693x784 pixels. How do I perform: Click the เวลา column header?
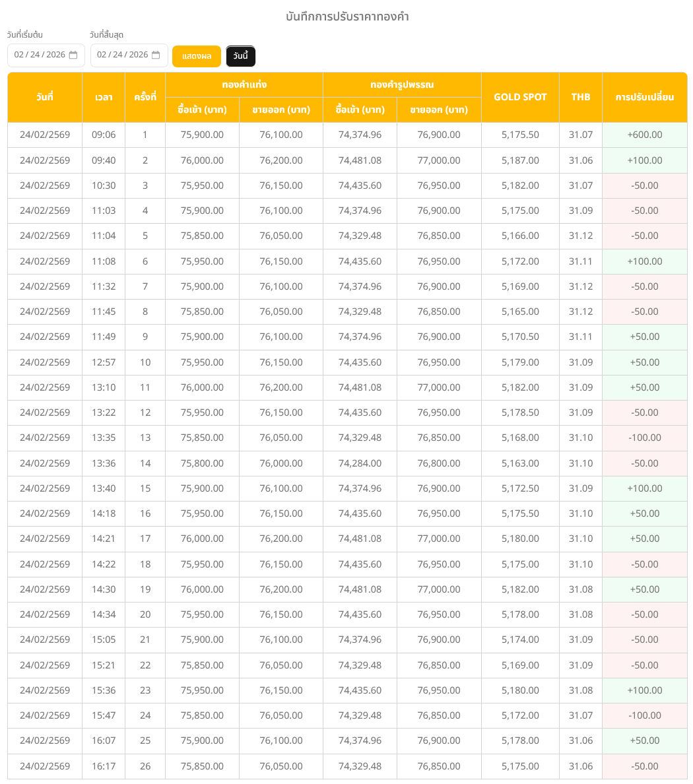[x=104, y=97]
